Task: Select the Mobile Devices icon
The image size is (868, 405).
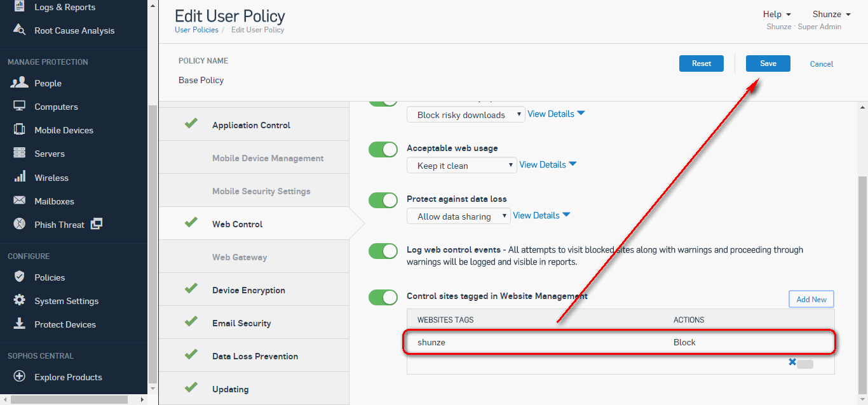Action: (20, 129)
